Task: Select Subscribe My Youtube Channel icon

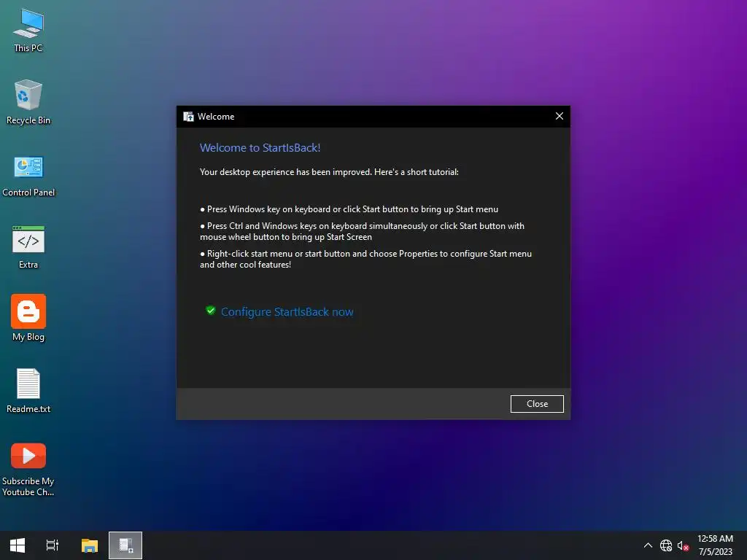Action: [x=28, y=470]
